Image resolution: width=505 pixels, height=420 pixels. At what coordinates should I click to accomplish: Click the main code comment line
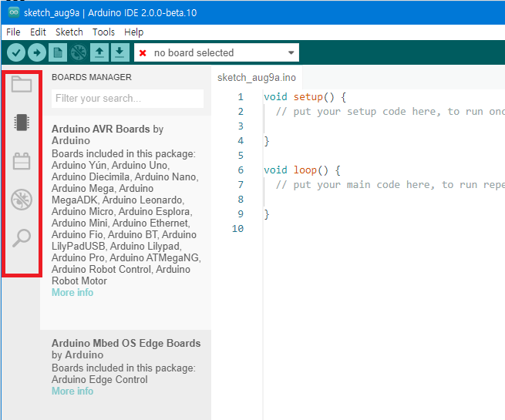point(390,185)
